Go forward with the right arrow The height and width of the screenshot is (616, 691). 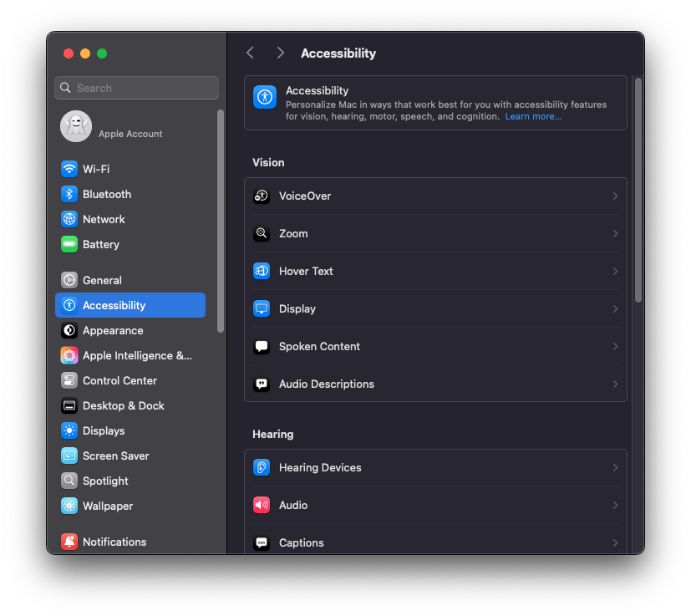(x=280, y=53)
